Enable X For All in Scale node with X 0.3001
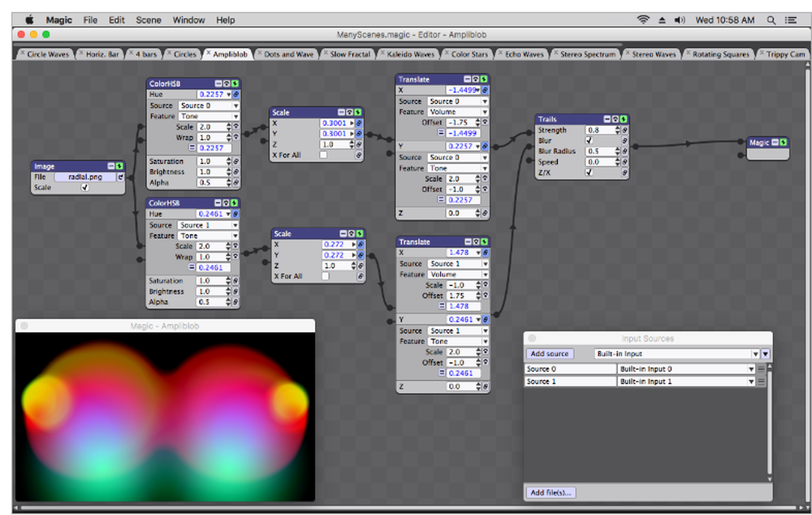The height and width of the screenshot is (515, 812). (x=324, y=155)
